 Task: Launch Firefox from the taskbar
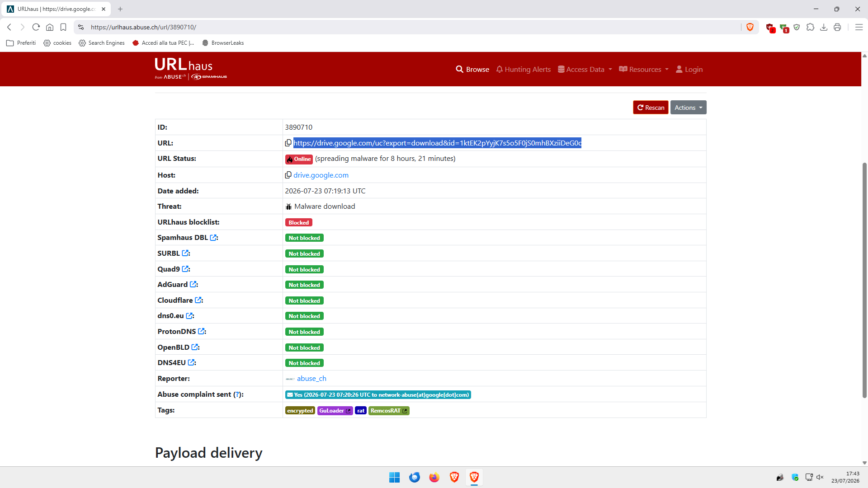pyautogui.click(x=434, y=477)
